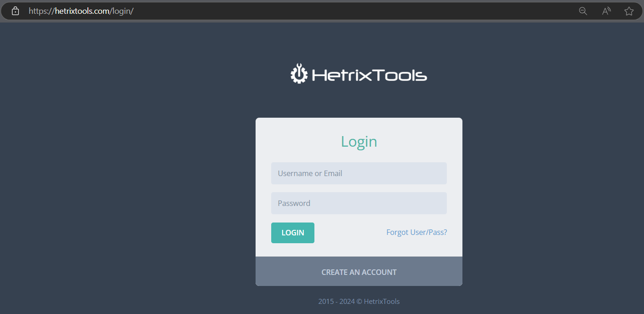The height and width of the screenshot is (314, 644).
Task: Focus the Password field
Action: [359, 203]
